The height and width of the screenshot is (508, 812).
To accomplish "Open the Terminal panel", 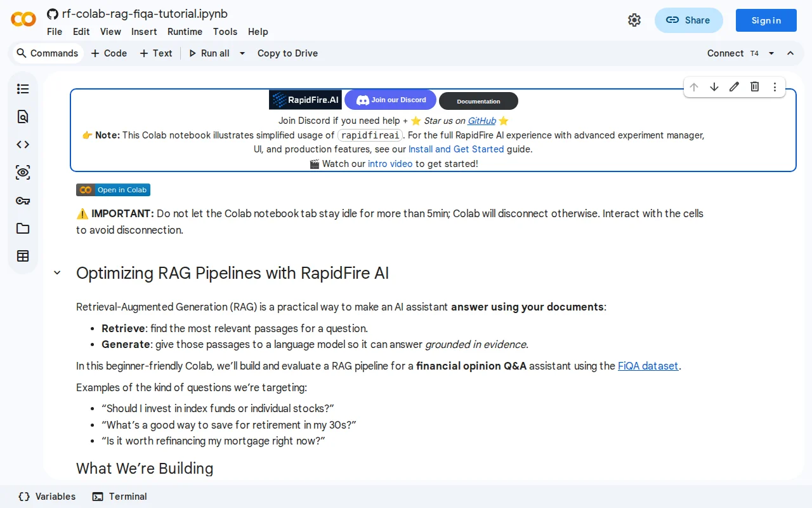I will pos(119,497).
